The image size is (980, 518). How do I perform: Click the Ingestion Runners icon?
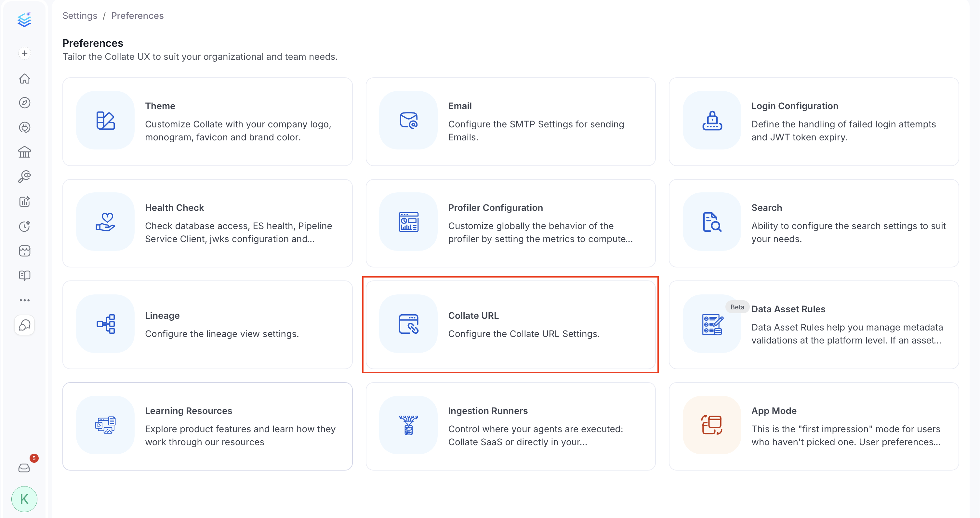click(x=409, y=425)
